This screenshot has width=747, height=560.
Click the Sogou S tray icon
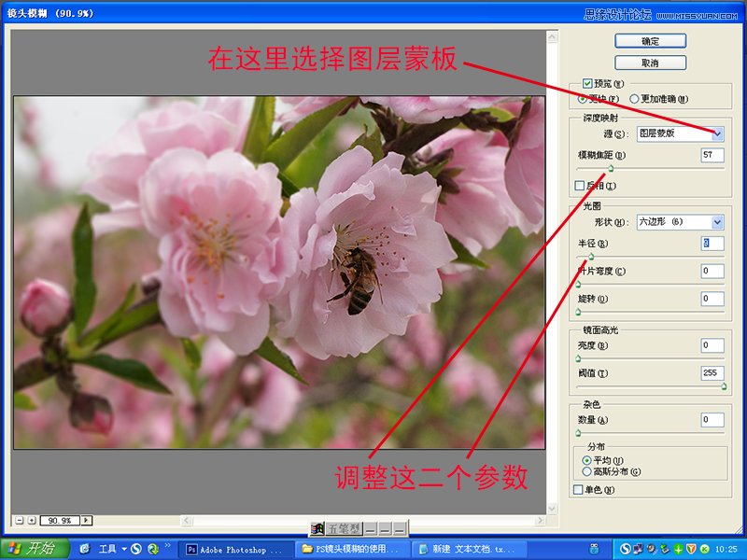626,549
